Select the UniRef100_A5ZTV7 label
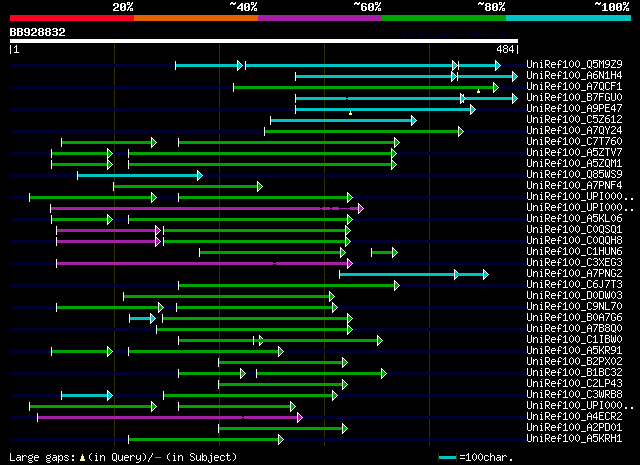 tap(574, 152)
